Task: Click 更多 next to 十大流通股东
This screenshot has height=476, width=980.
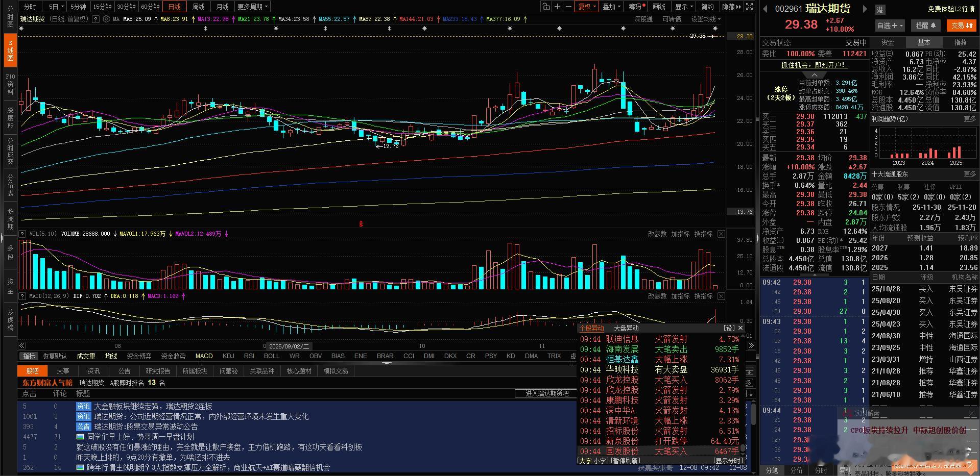Action: pos(970,174)
